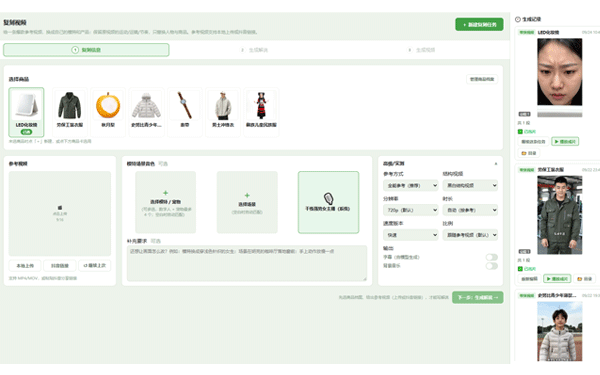Image resolution: width=600 pixels, height=375 pixels.
Task: Select the white puffer jacket product
Action: click(x=146, y=112)
